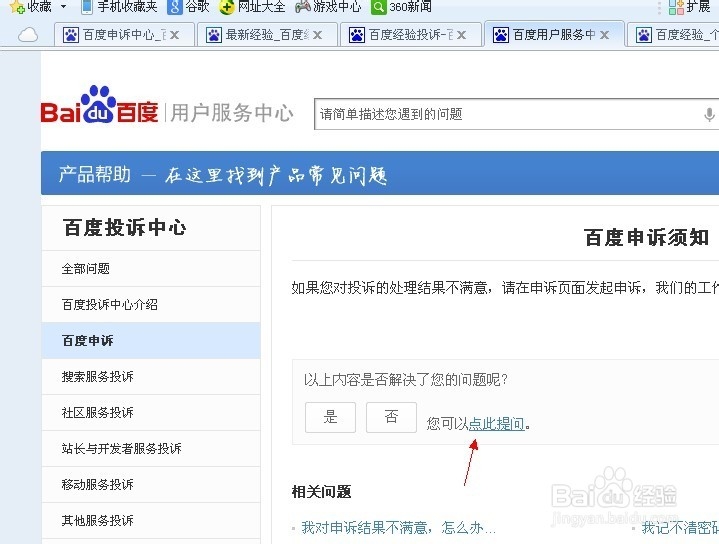
Task: Click the 以上内容是否解决了您的问题呢 text
Action: tap(406, 380)
